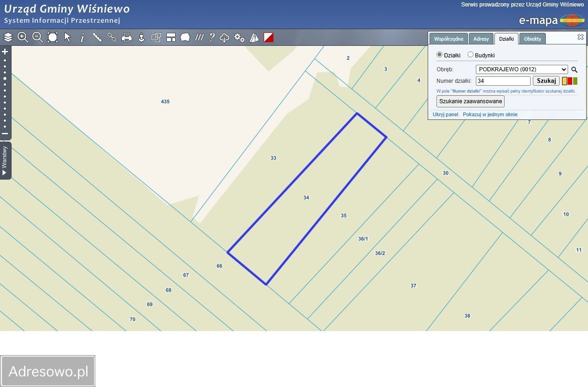The image size is (588, 387).
Task: Pick the yellow highlight color swatch
Action: tap(564, 81)
